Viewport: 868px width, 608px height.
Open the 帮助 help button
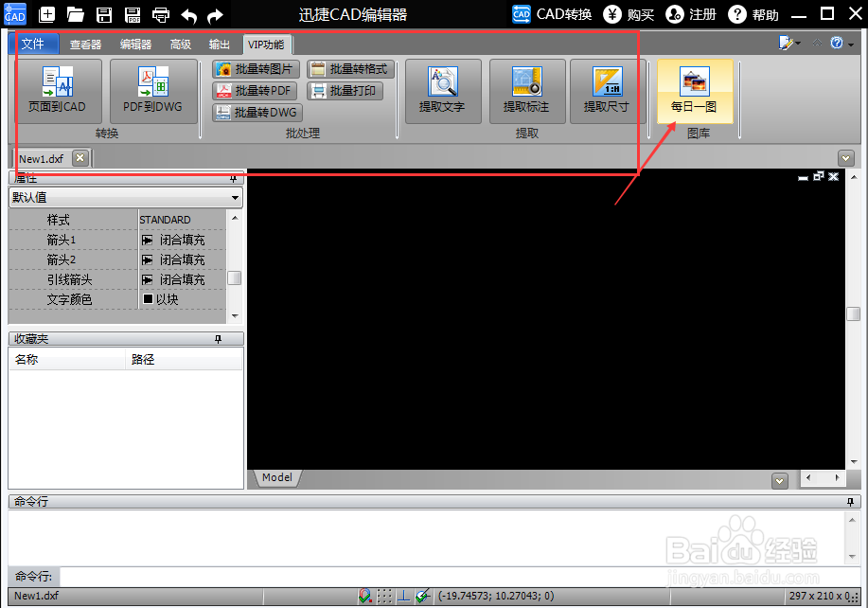[x=753, y=14]
